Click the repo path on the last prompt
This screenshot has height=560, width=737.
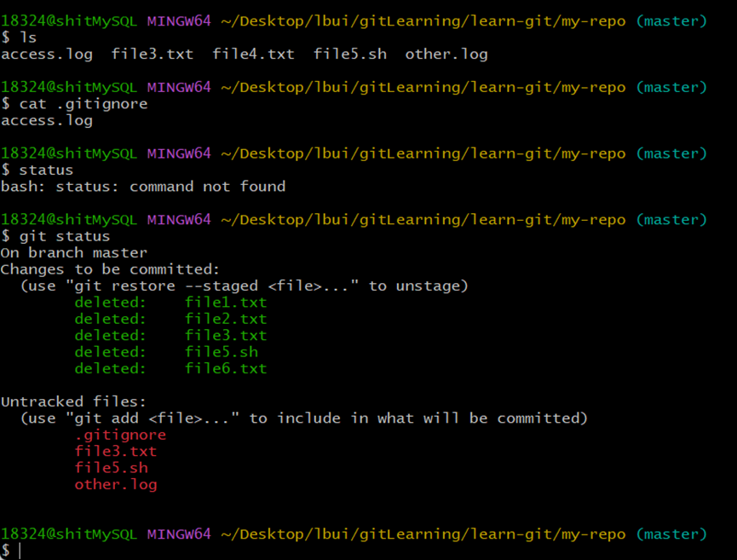423,534
